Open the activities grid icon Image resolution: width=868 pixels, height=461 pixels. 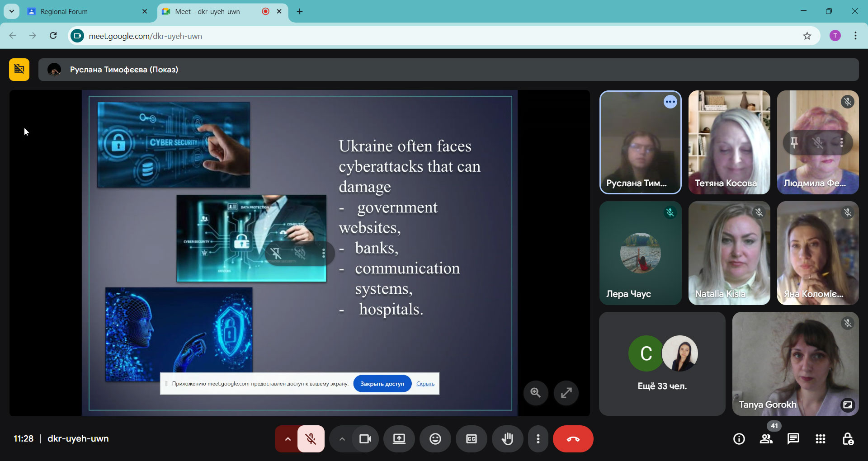click(x=820, y=439)
